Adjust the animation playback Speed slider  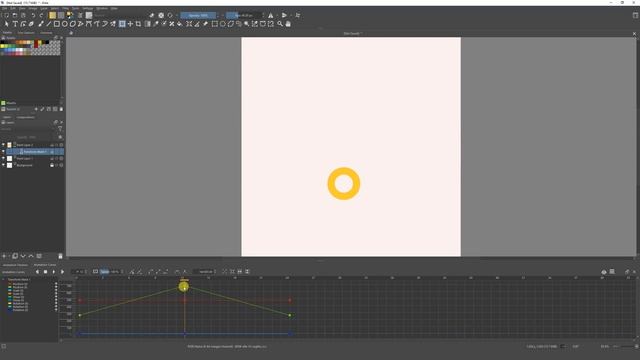110,271
